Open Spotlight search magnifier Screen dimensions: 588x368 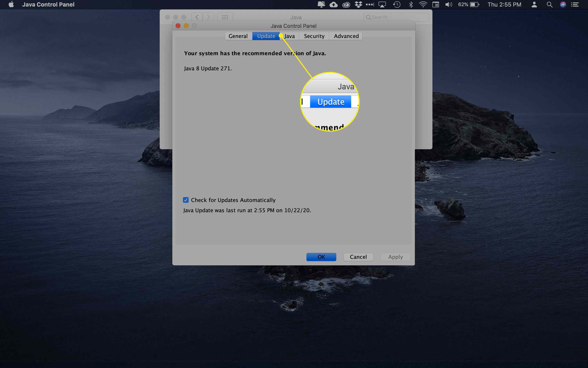[x=549, y=4]
